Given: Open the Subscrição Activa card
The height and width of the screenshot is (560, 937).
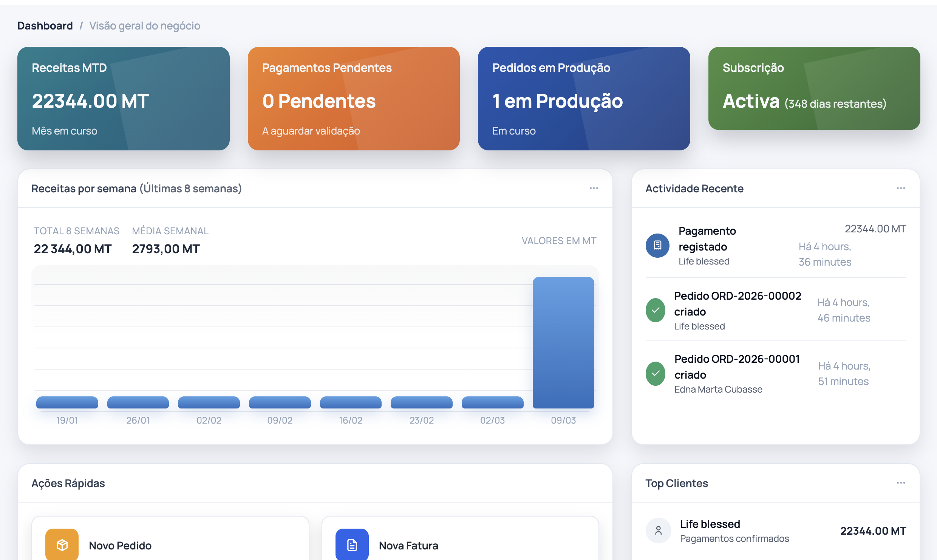Looking at the screenshot, I should (x=814, y=88).
